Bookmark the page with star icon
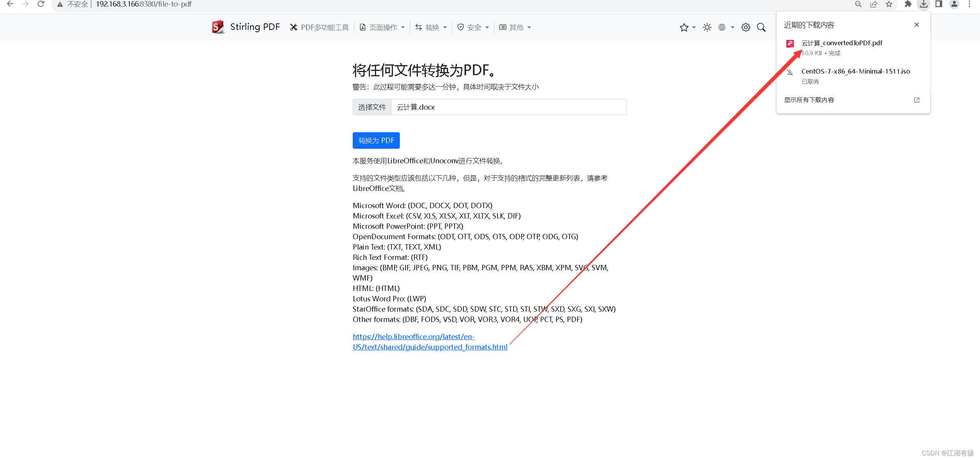This screenshot has height=460, width=980. [889, 4]
